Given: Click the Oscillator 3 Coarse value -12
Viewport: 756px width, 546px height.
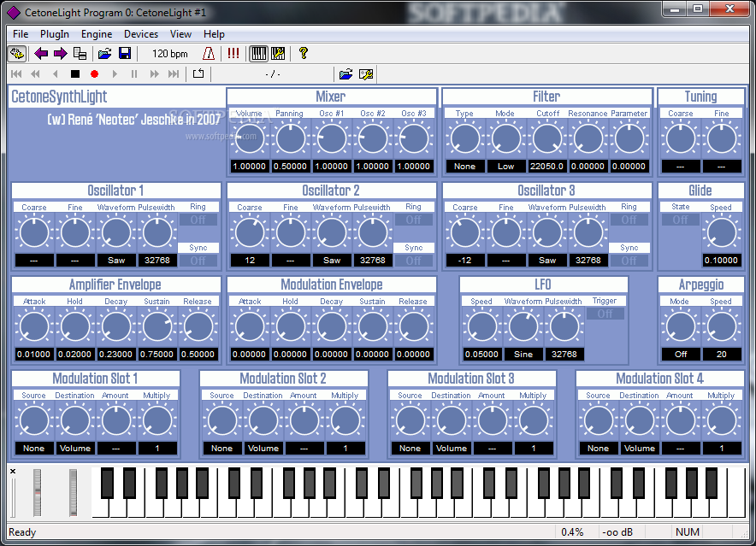Looking at the screenshot, I should tap(464, 261).
